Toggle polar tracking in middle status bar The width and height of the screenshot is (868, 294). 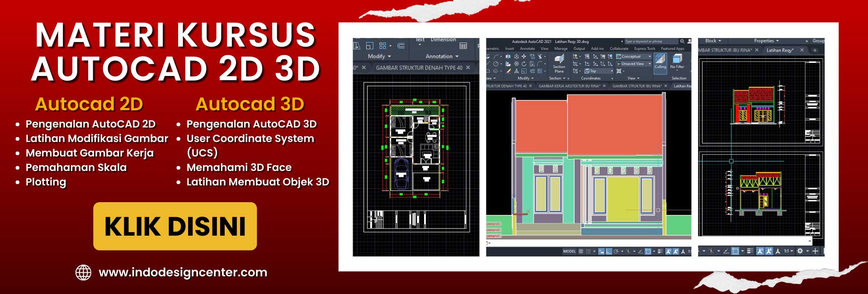point(616,251)
